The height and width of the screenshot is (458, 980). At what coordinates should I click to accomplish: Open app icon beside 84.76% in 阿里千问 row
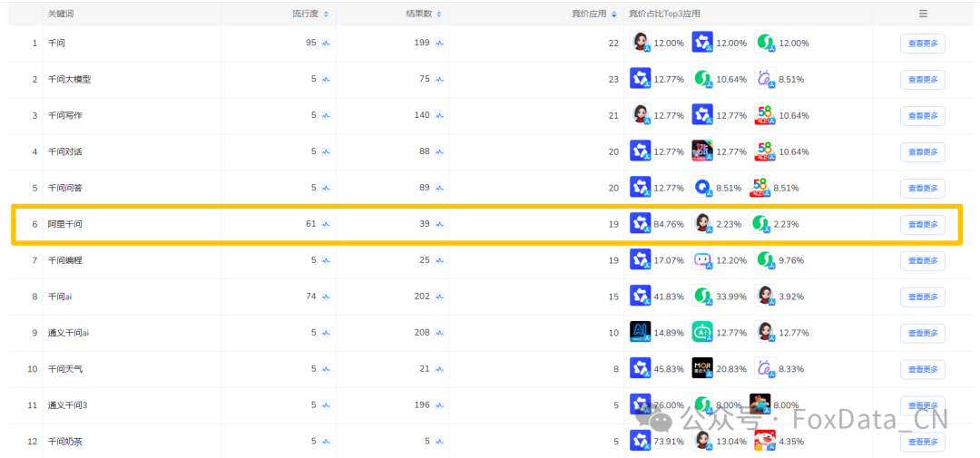point(641,224)
